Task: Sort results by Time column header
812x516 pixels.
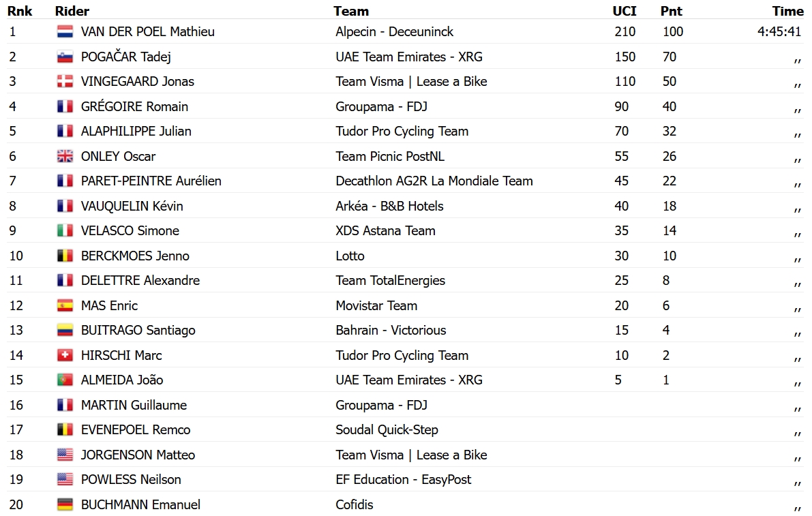Action: point(787,11)
